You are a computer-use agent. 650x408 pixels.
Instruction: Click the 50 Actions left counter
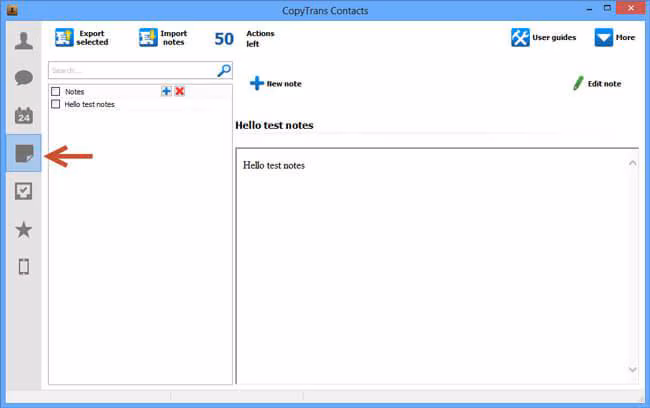245,39
